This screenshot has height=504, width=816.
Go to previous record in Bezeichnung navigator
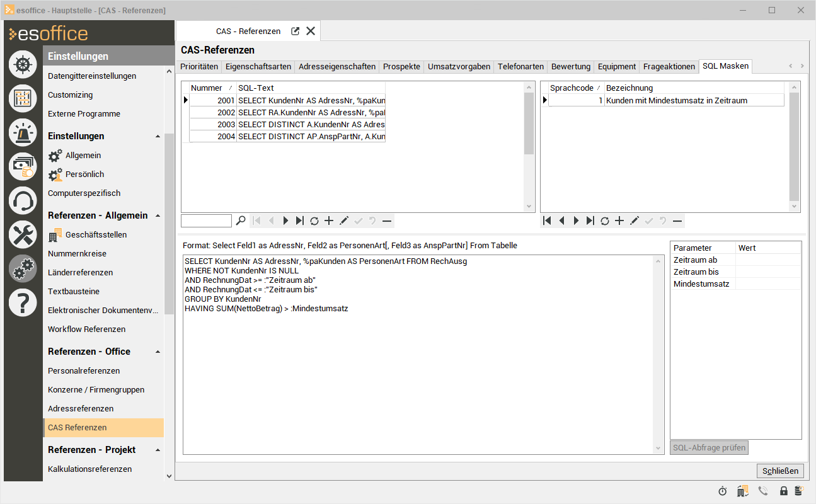(x=561, y=220)
